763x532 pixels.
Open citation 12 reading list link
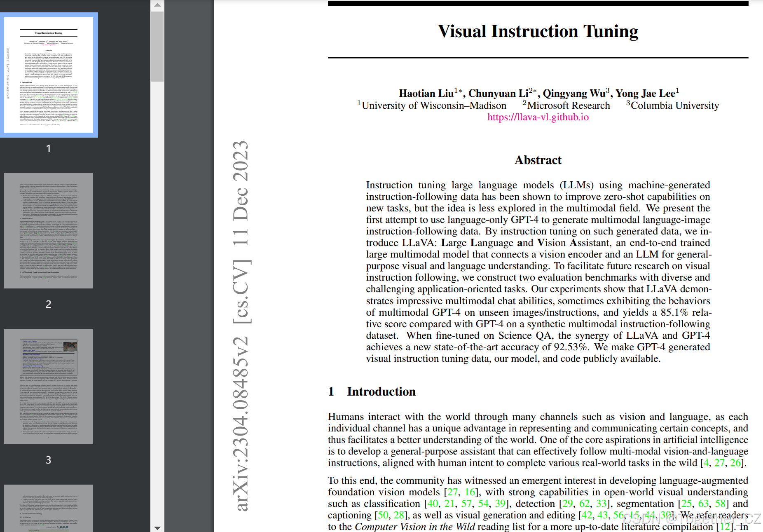(725, 527)
